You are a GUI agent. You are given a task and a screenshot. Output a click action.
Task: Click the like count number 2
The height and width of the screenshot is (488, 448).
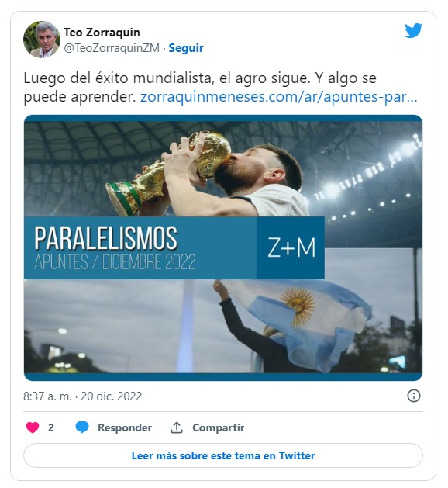point(51,427)
